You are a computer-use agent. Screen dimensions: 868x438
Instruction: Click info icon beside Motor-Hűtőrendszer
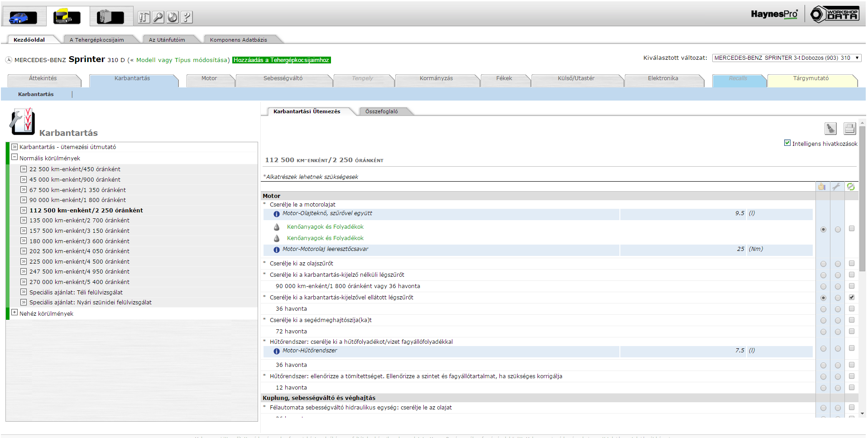[x=276, y=351]
